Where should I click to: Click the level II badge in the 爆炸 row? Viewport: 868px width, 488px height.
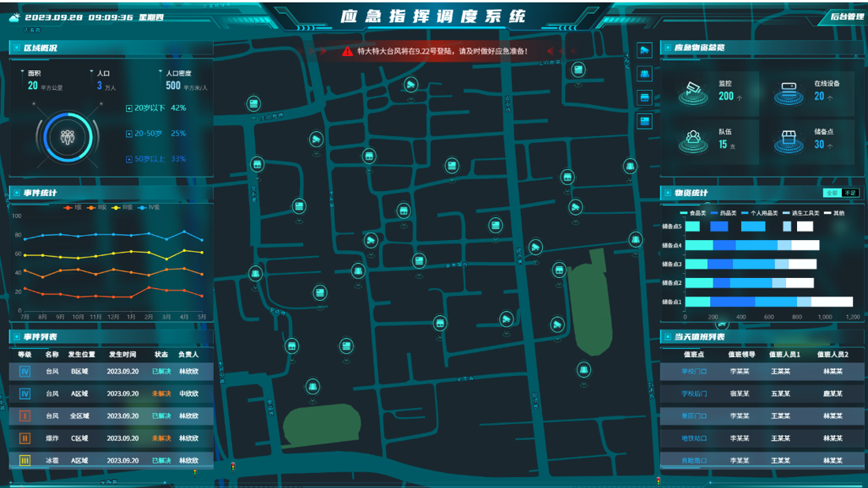click(x=25, y=438)
